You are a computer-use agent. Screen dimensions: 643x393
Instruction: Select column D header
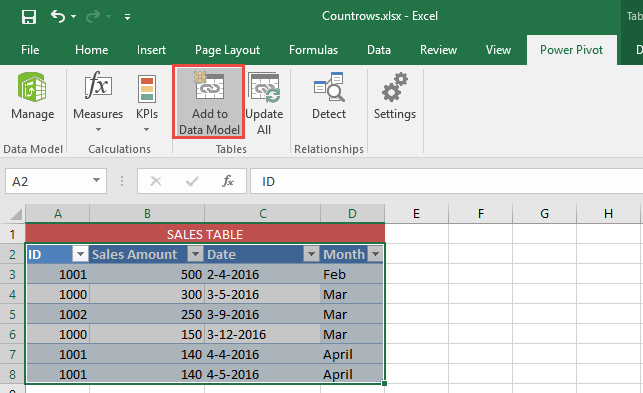[352, 214]
